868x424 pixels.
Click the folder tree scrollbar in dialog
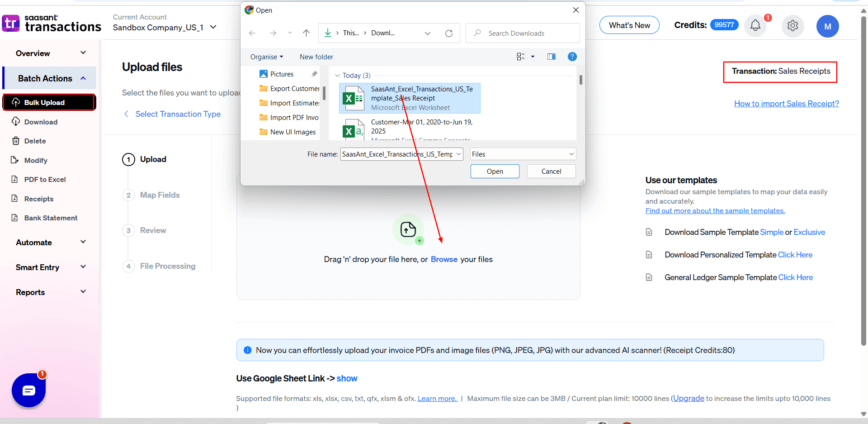tap(324, 93)
